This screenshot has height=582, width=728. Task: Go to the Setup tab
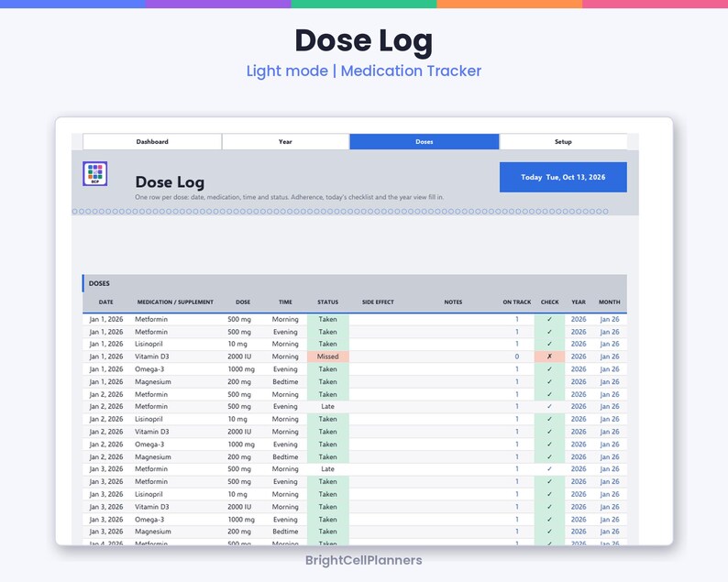coord(563,141)
